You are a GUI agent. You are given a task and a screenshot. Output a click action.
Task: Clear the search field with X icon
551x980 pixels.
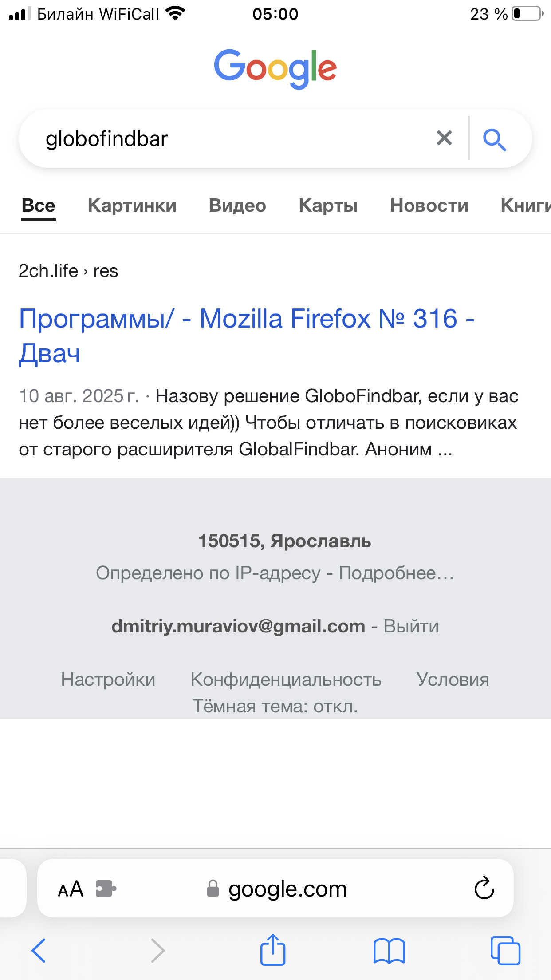pos(444,138)
